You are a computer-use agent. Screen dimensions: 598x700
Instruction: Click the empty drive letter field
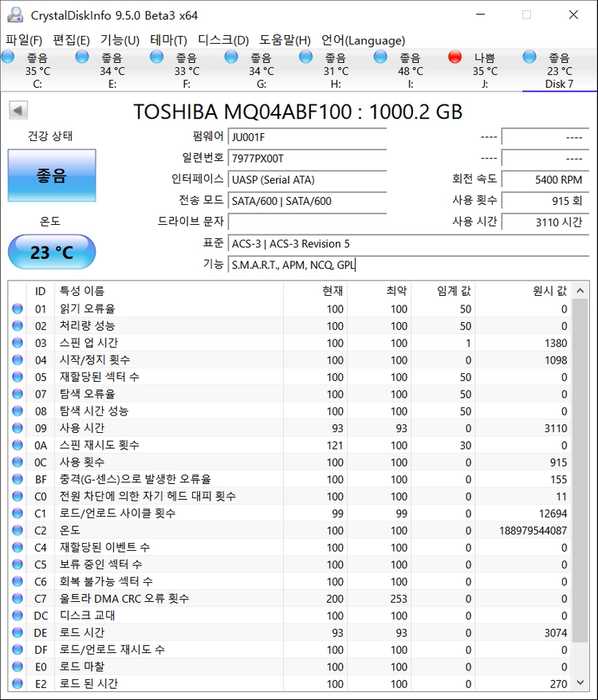click(x=307, y=222)
